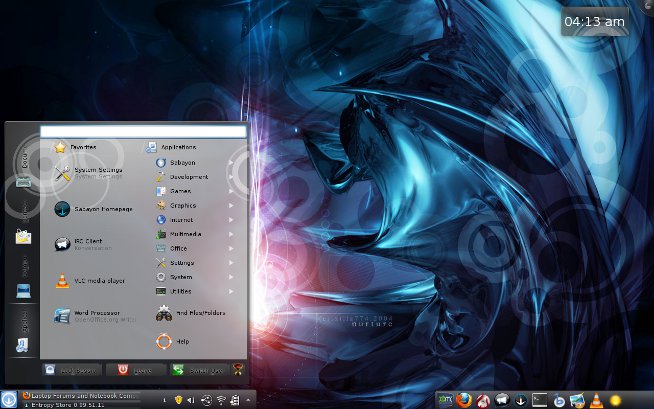Launch XBMC from the dock
Viewport: 654px width, 409px height.
tap(445, 400)
